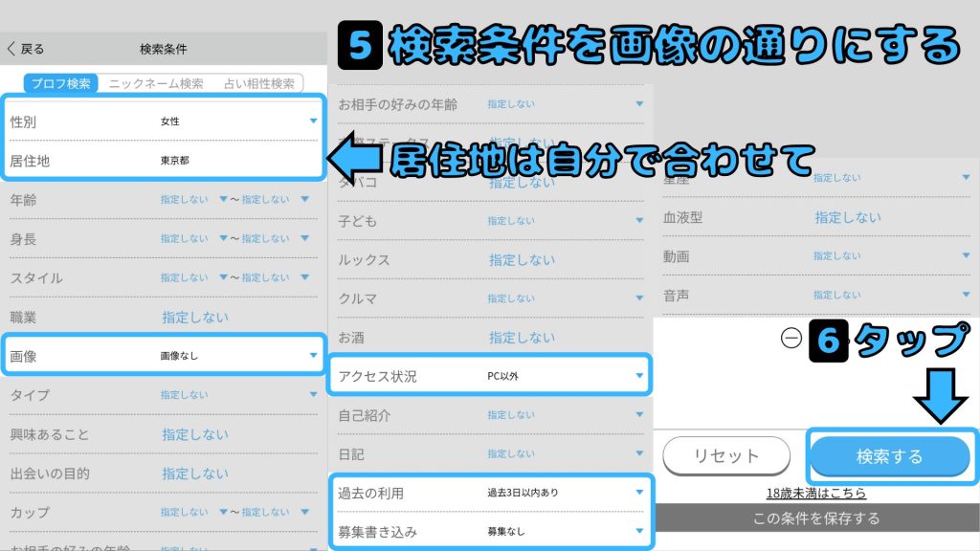
Task: Switch to ニックネーム検索 tab
Action: tap(156, 84)
